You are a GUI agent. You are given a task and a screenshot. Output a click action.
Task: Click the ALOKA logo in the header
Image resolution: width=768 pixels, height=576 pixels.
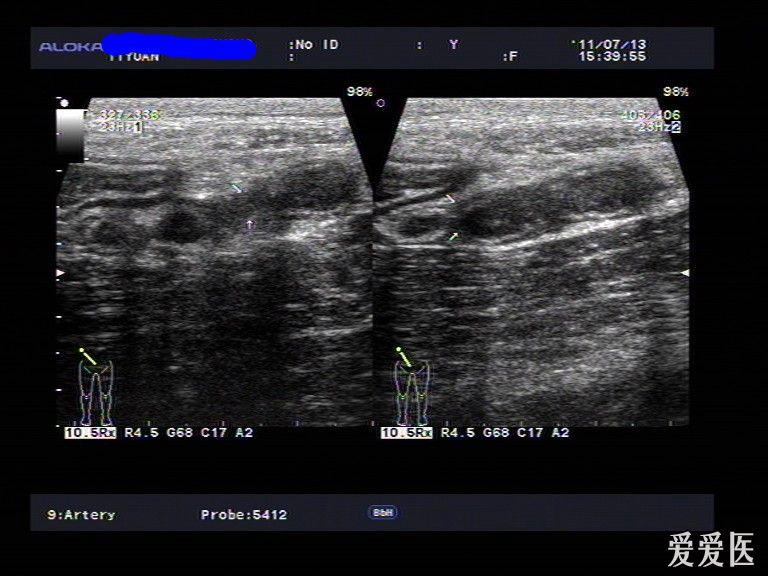pyautogui.click(x=68, y=46)
